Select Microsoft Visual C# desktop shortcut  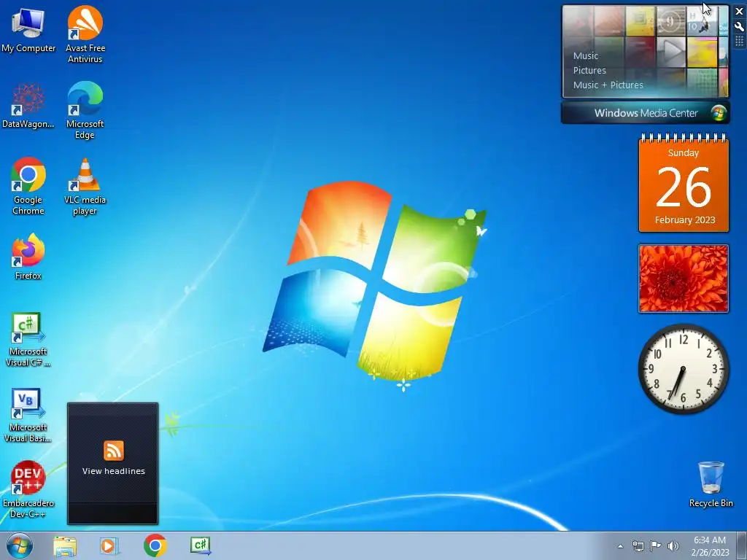28,340
